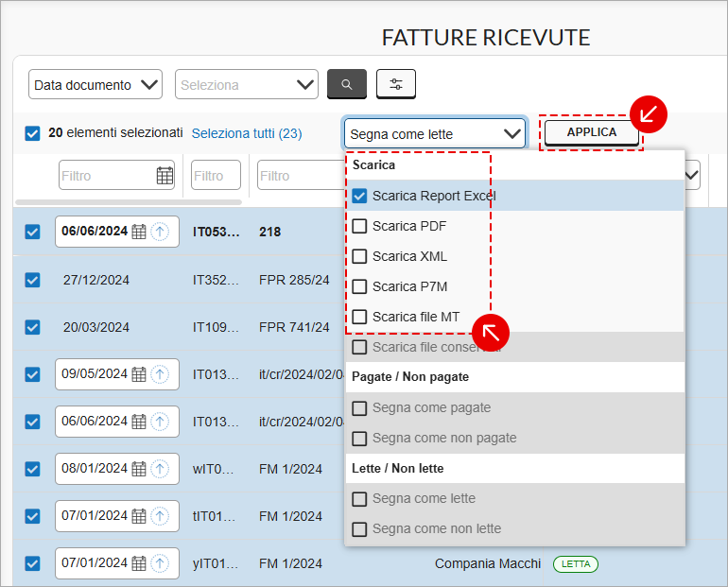Click up-arrow circle icon in FM 1/2024 wIT0 row
728x587 pixels.
point(160,469)
